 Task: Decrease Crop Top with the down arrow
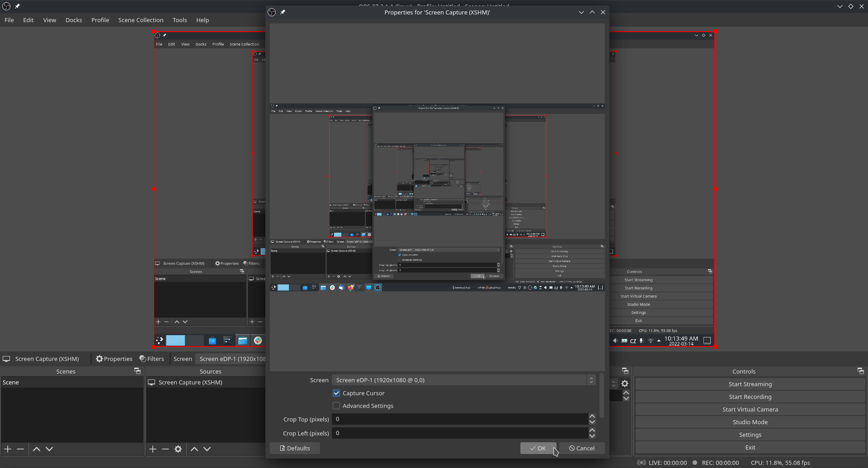point(592,422)
